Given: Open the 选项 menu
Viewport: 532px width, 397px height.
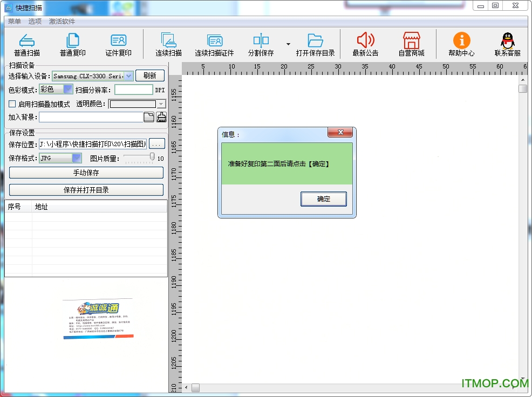Looking at the screenshot, I should [x=35, y=22].
